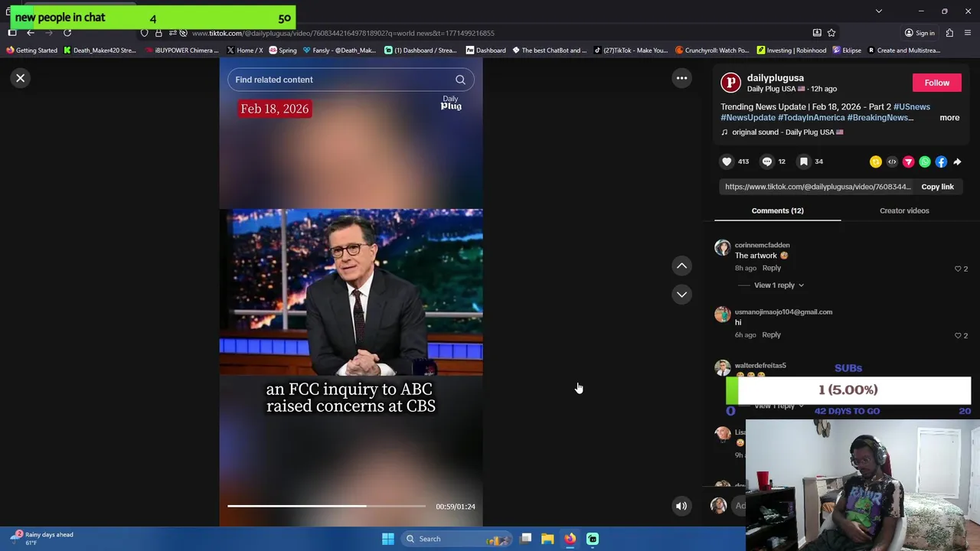The width and height of the screenshot is (980, 551).
Task: Click the Stephen Colbert video frame to pause
Action: tap(351, 292)
